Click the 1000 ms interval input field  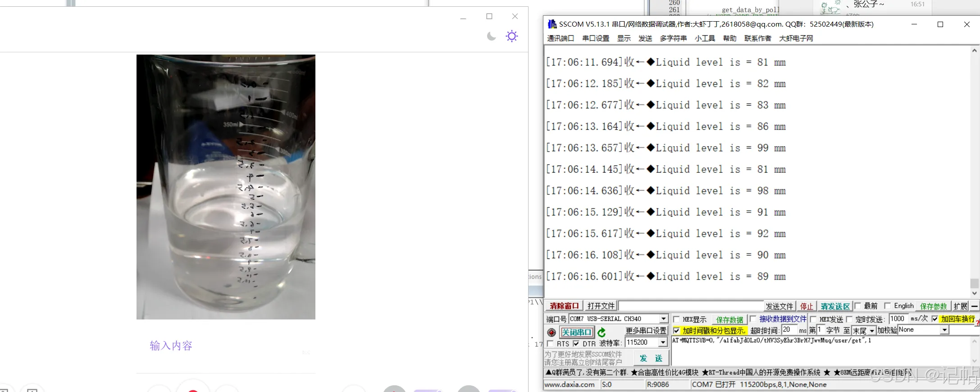pos(898,319)
